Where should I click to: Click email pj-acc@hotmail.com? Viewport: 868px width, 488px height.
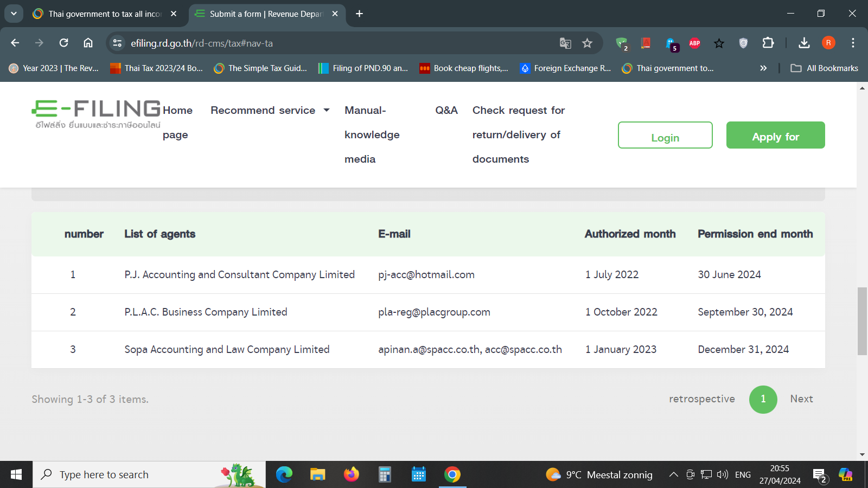426,275
